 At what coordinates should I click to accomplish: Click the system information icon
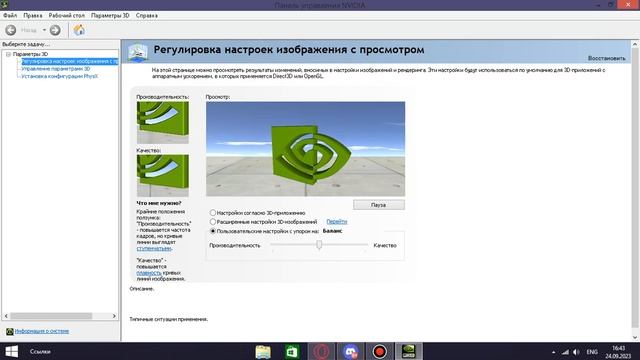(10, 331)
